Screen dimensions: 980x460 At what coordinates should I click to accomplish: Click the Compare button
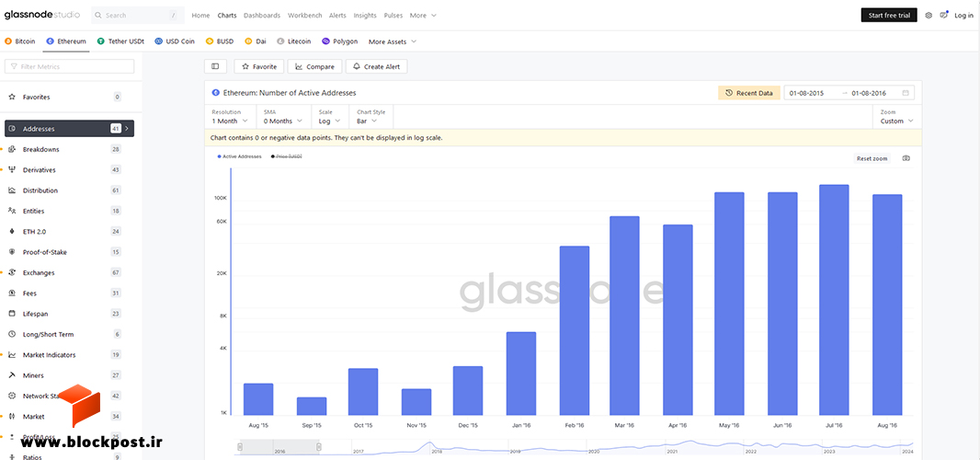click(315, 66)
